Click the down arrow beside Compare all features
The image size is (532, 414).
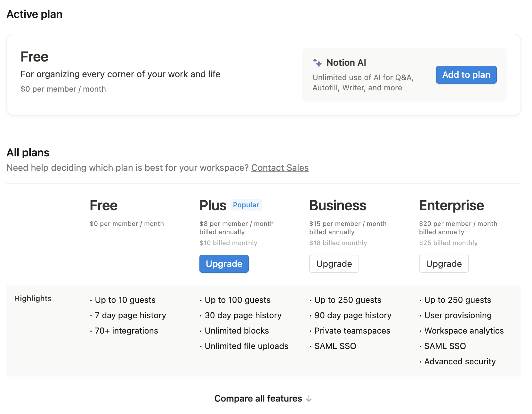[309, 399]
